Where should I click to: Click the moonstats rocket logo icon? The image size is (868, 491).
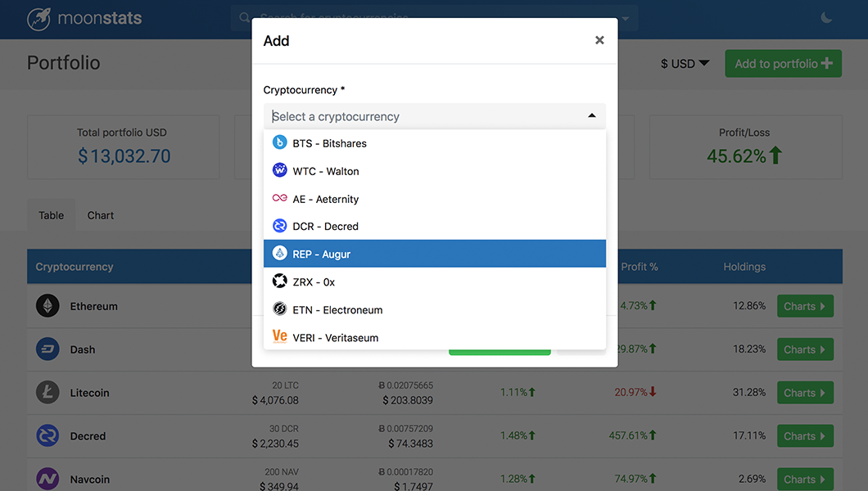pyautogui.click(x=38, y=19)
